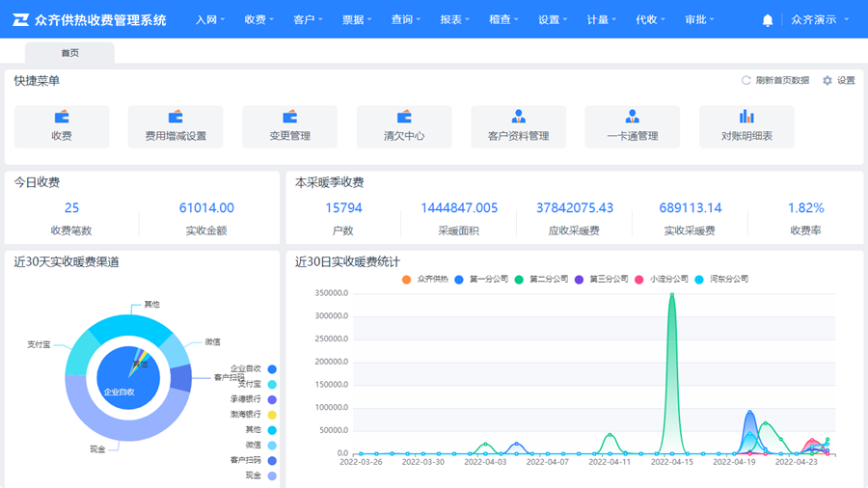Click the 支付宝 label on donut chart
Viewport: 868px width, 488px height.
coord(39,344)
